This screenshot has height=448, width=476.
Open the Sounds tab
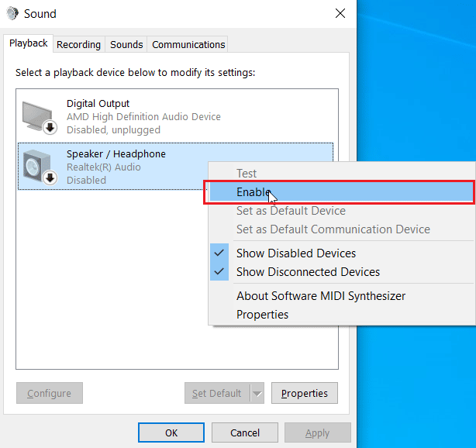coord(126,45)
